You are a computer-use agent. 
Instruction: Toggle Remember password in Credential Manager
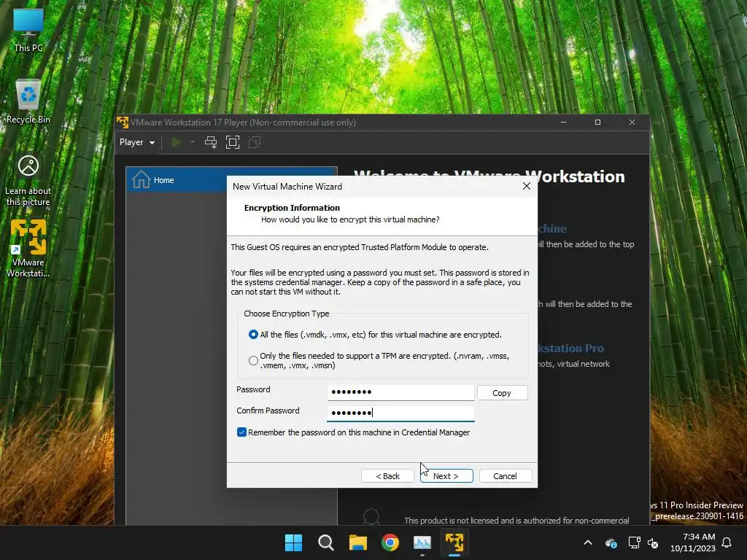[x=241, y=432]
